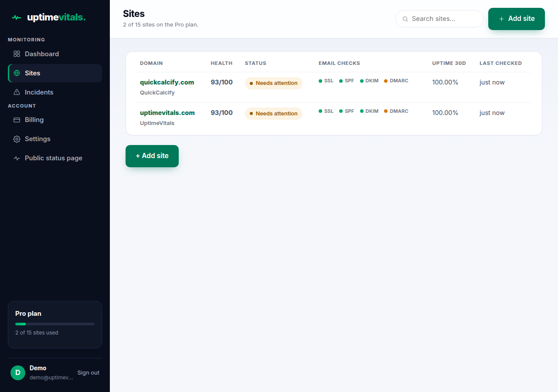Click the Domain column header
558x392 pixels.
coord(151,63)
